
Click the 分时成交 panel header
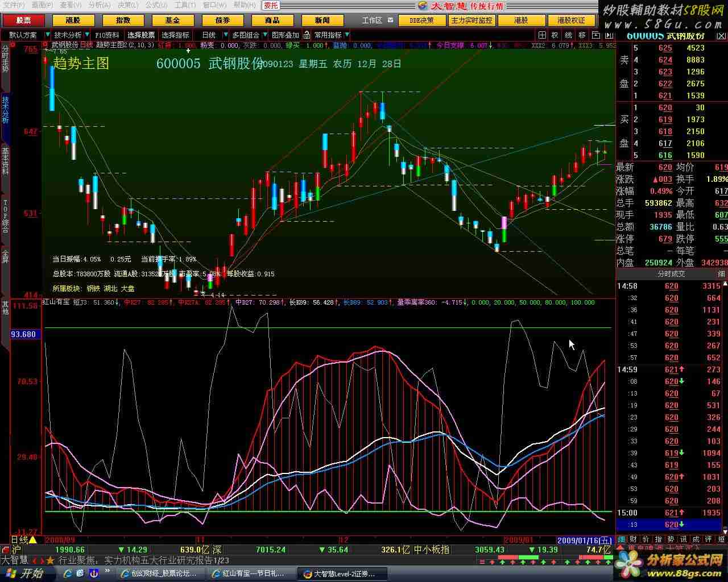point(671,274)
